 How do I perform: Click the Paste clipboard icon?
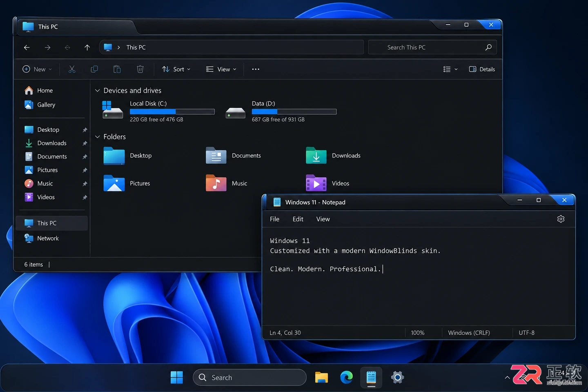[117, 69]
